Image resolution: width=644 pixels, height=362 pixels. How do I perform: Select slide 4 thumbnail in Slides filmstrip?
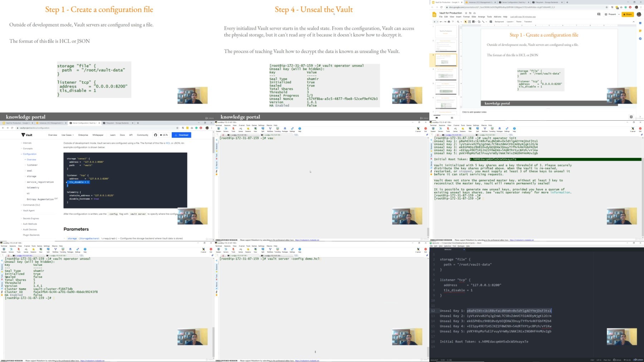[x=446, y=74]
